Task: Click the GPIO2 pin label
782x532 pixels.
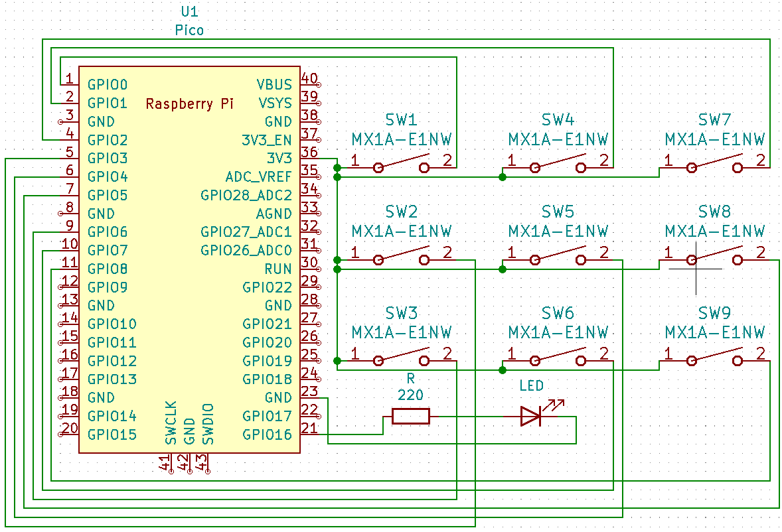Action: point(108,140)
